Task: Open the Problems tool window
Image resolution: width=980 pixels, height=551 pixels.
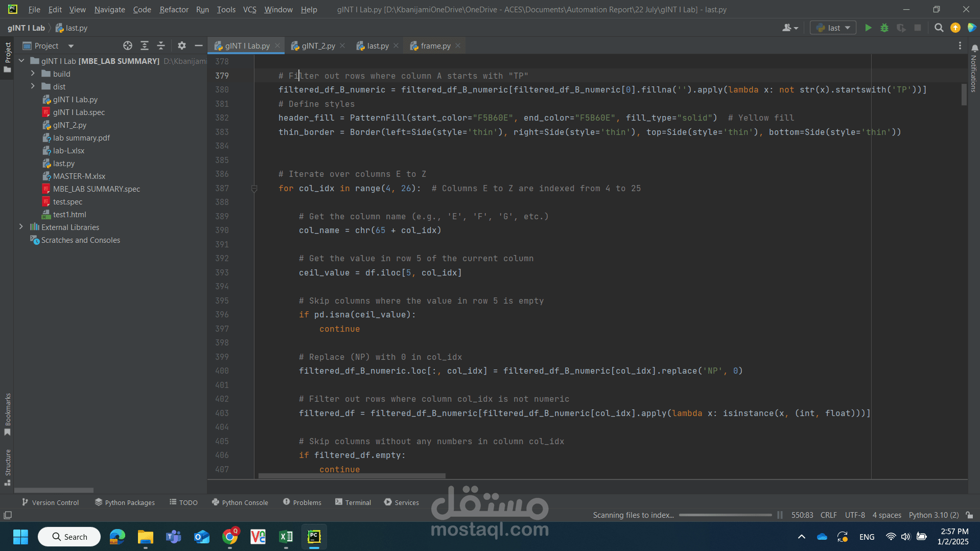Action: (302, 502)
